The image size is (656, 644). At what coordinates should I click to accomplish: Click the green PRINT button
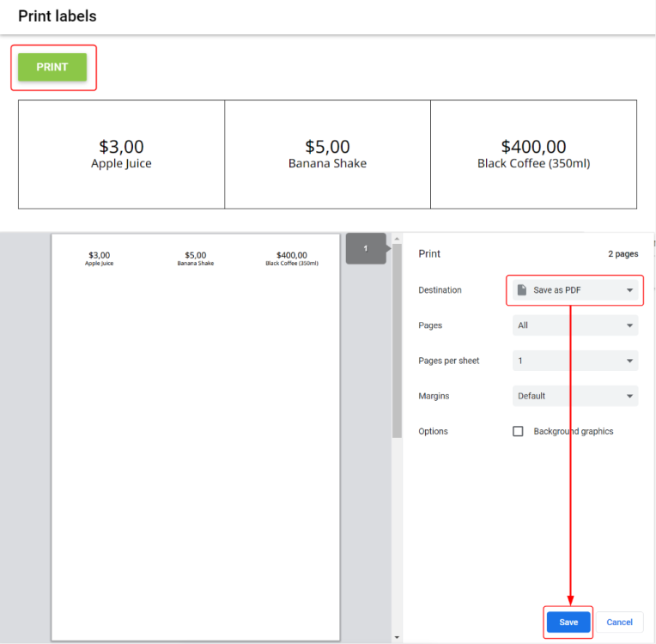(52, 67)
